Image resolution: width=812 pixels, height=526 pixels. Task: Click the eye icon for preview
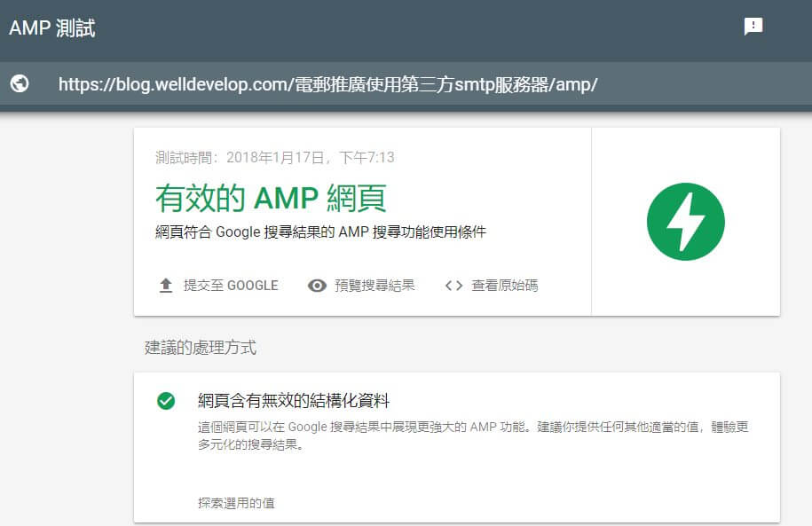tap(317, 286)
